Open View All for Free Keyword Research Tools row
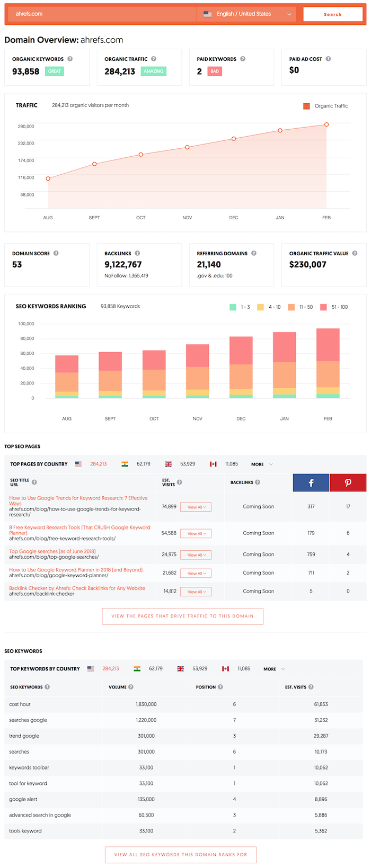Viewport: 371px width, 868px height. [x=196, y=533]
